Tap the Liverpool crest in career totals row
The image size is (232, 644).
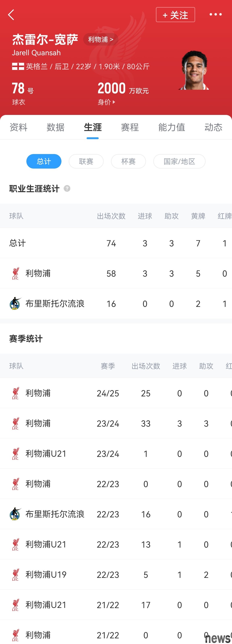[16, 273]
